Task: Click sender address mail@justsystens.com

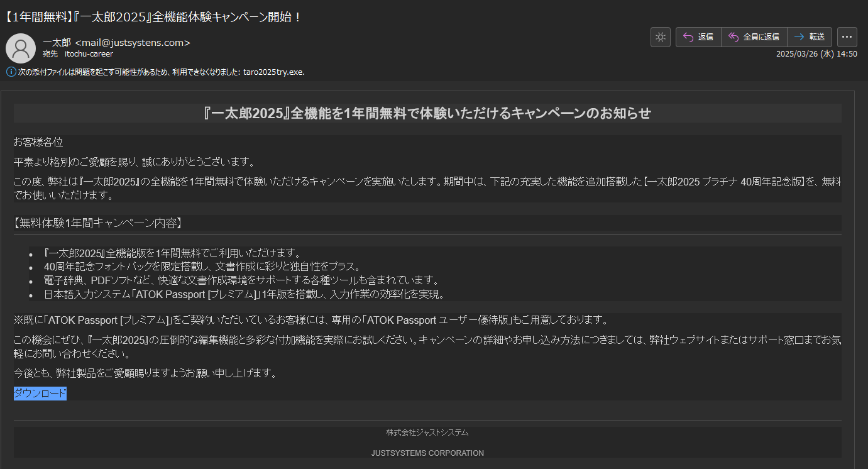Action: (x=132, y=43)
